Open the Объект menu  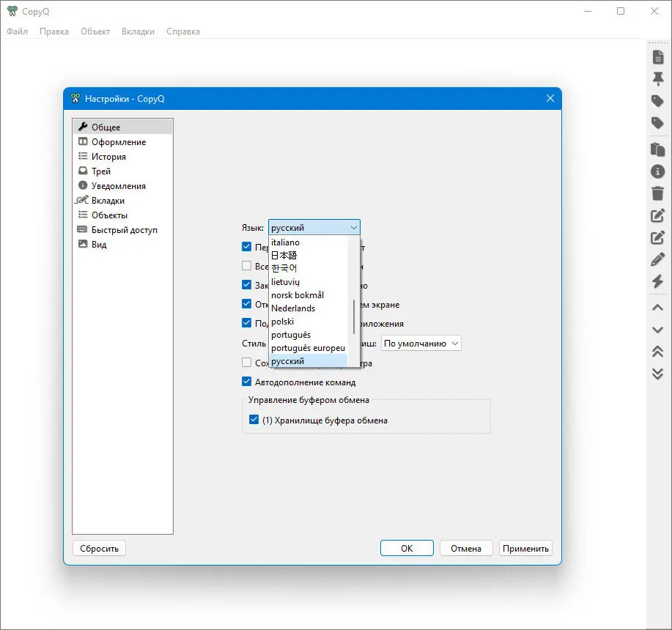(95, 31)
